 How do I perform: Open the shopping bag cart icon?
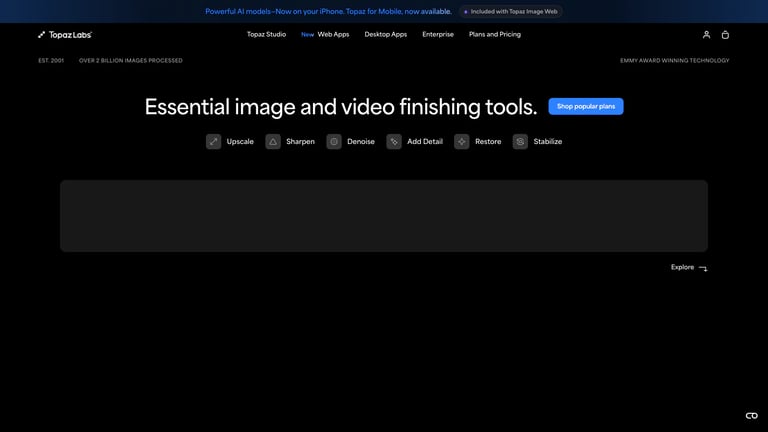(x=725, y=35)
